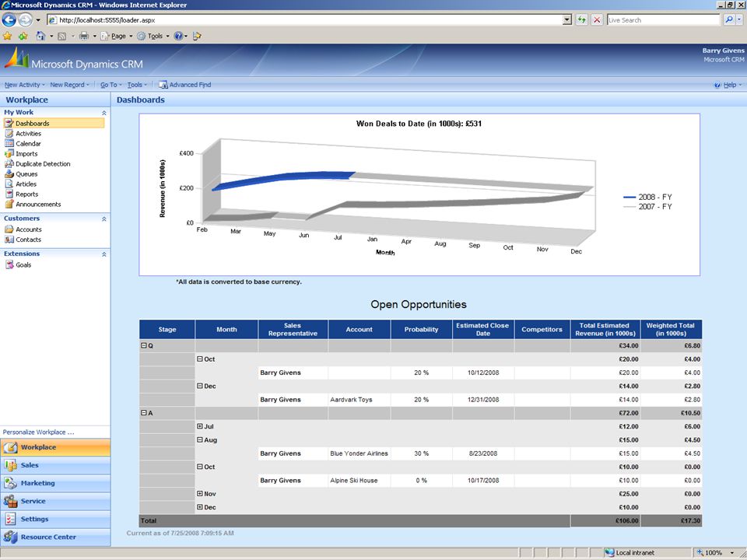Click the RSS feeds icon

(62, 37)
